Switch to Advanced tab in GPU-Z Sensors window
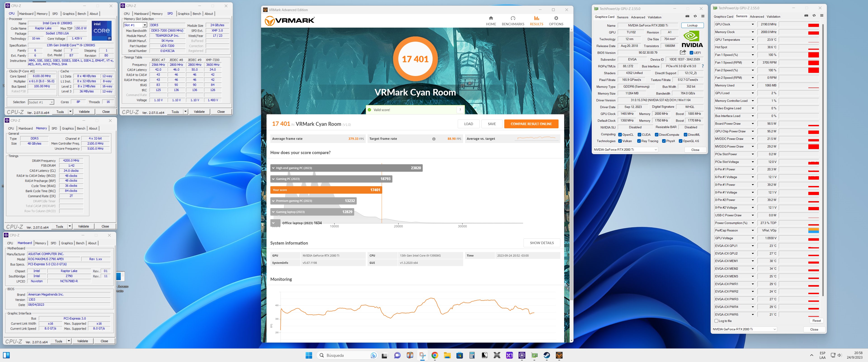This screenshot has height=362, width=868. pos(757,17)
